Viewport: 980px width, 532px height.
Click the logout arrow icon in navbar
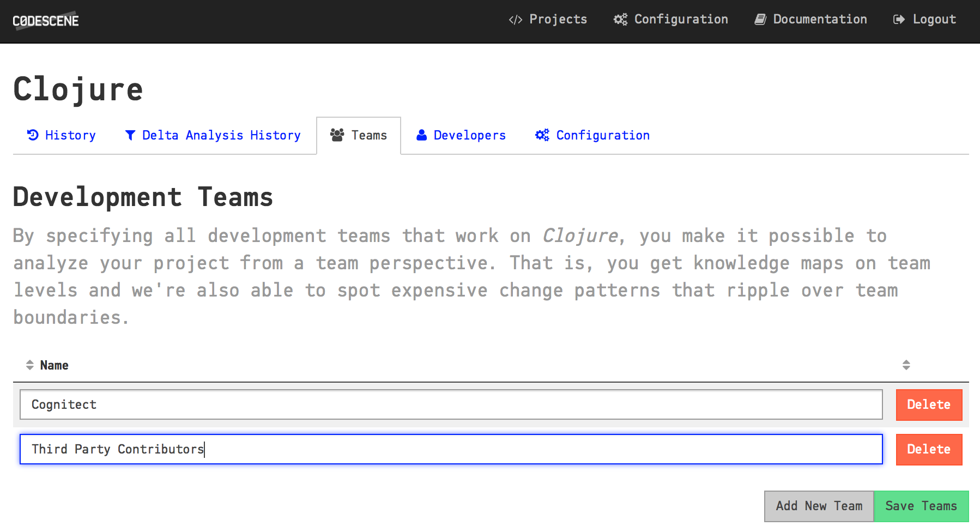coord(899,19)
